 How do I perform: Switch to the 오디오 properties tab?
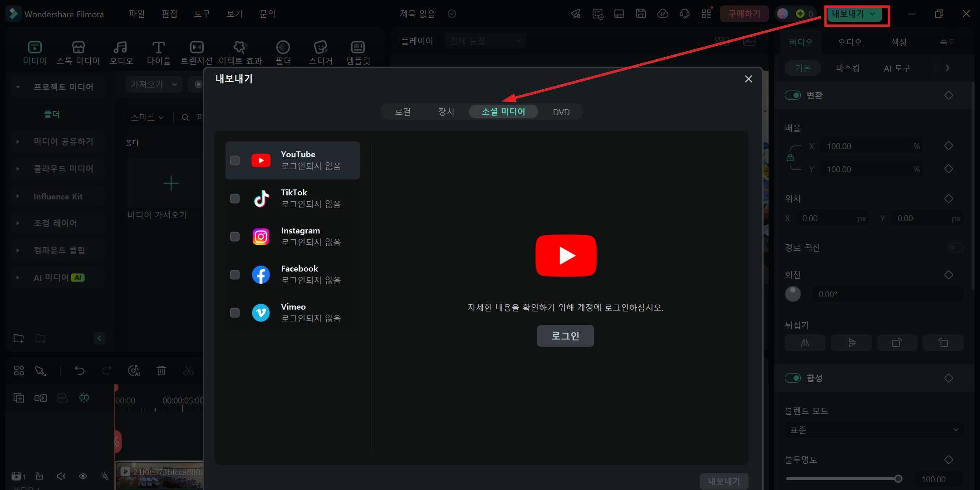(x=850, y=42)
